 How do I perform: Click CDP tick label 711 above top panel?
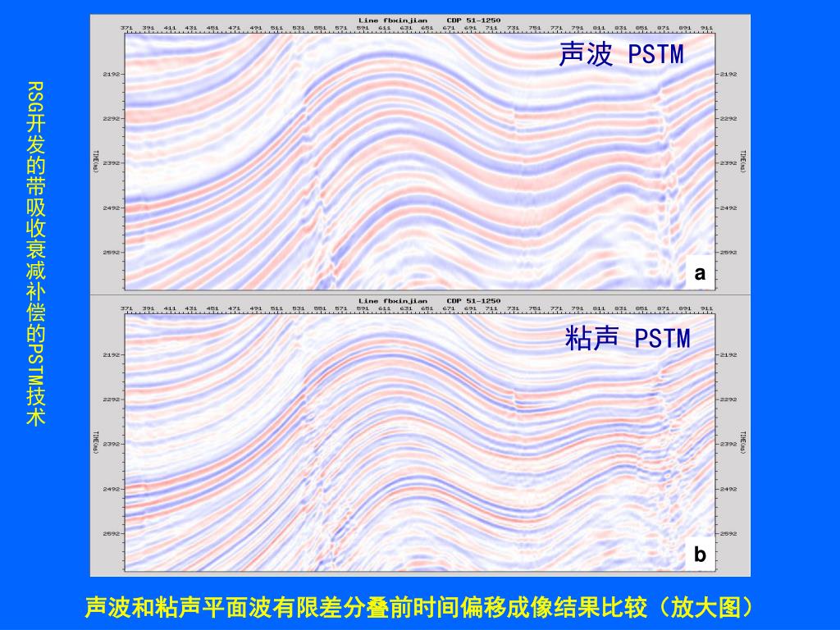492,28
